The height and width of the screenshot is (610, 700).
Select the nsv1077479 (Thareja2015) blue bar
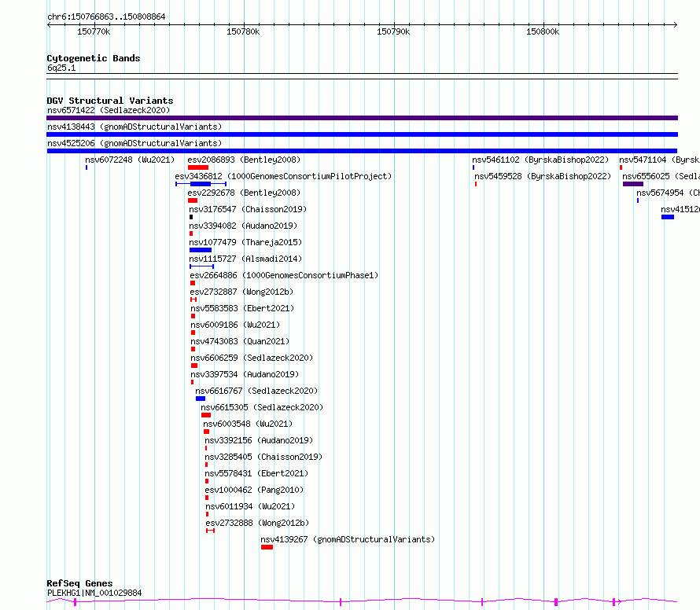(201, 250)
